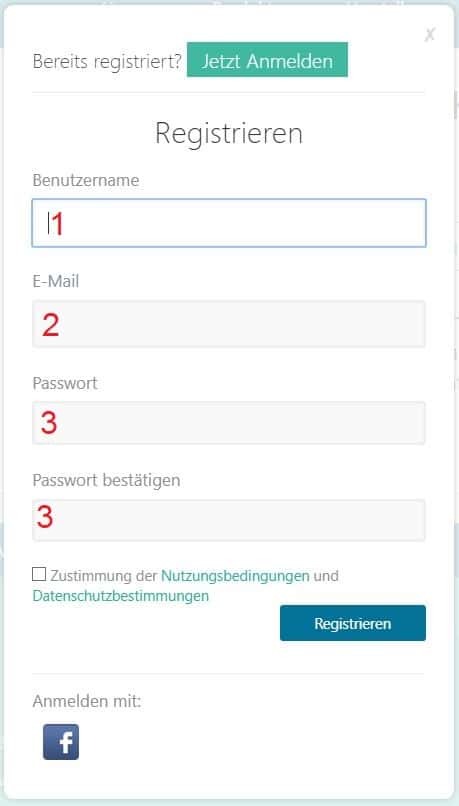Click the Passwort bestätigen input field
Screen dimensions: 459x806
pyautogui.click(x=229, y=520)
